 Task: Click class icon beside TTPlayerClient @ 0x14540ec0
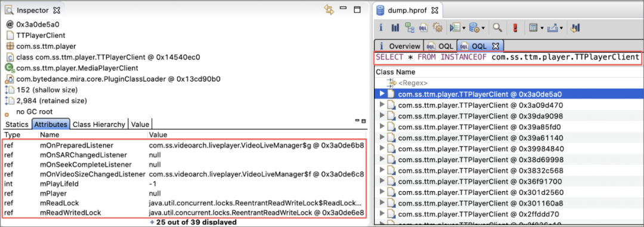(x=10, y=57)
